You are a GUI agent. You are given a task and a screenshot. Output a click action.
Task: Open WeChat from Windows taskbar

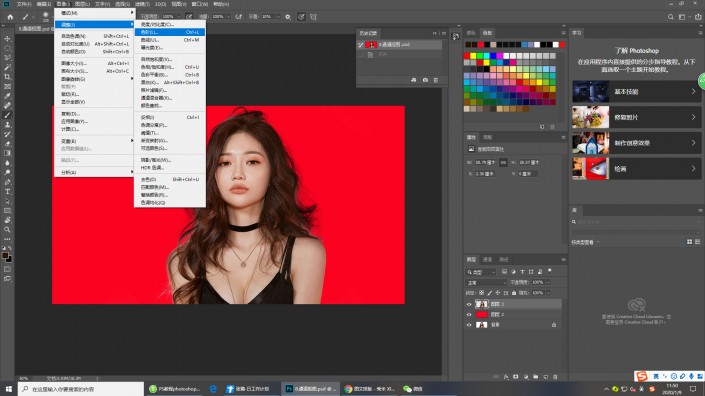pos(413,389)
